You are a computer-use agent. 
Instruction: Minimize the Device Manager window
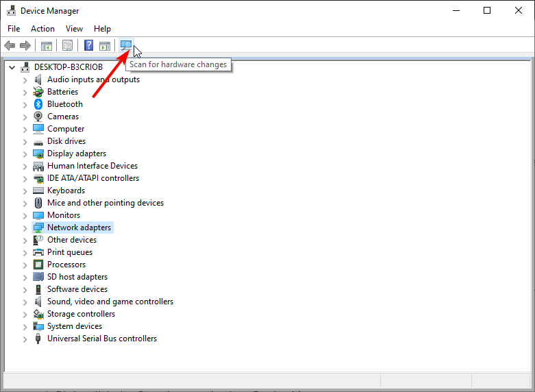[x=456, y=10]
